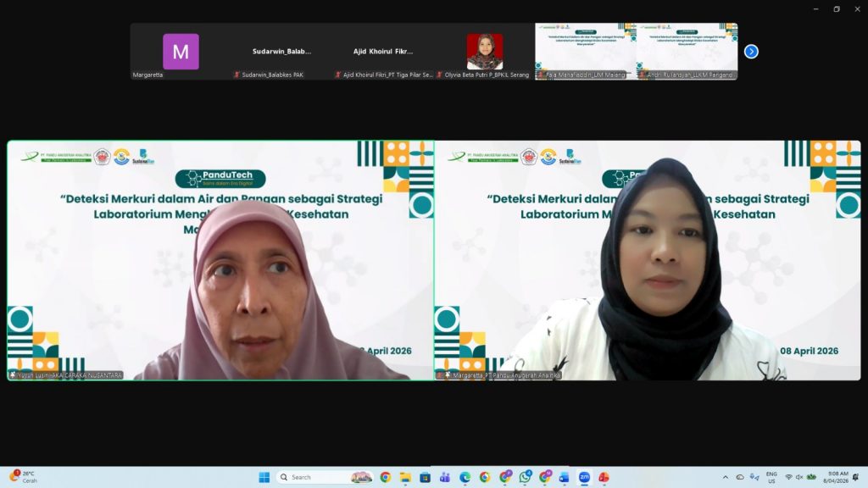The height and width of the screenshot is (488, 868).
Task: Click the Ajid Khoirul Fikri participant tile
Action: pyautogui.click(x=383, y=52)
